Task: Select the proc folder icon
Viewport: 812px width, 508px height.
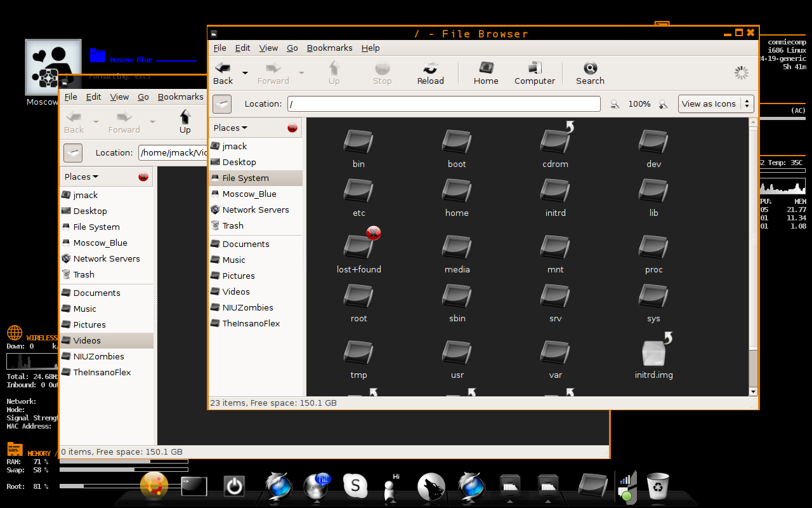Action: [x=653, y=247]
